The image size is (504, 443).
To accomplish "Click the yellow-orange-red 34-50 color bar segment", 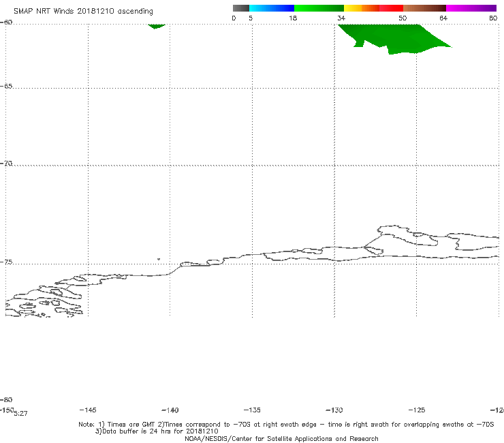I will [373, 8].
